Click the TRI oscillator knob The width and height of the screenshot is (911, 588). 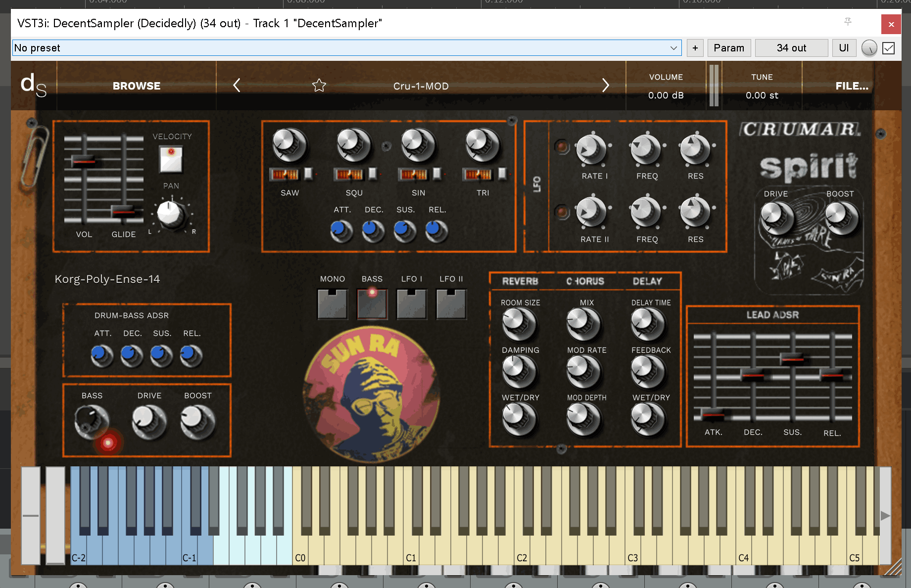click(x=482, y=145)
